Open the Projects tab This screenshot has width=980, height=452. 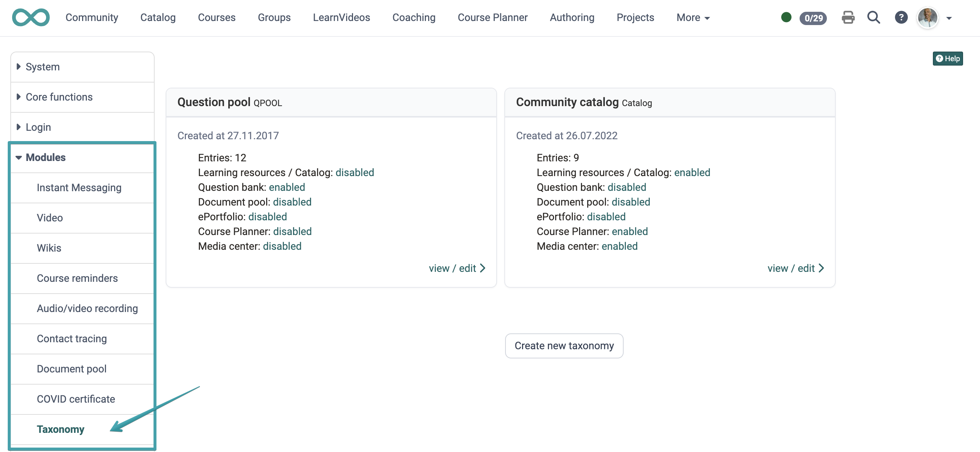[x=635, y=18]
